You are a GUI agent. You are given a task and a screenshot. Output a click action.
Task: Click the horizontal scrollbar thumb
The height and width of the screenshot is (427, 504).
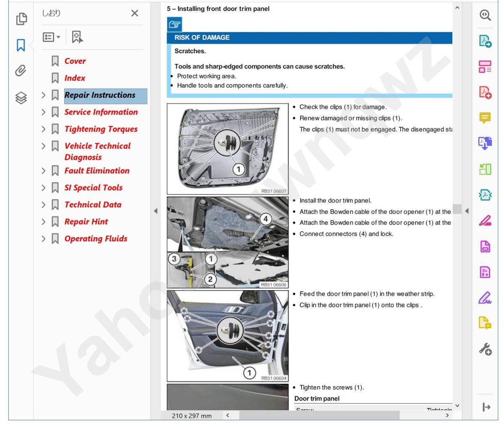click(320, 415)
